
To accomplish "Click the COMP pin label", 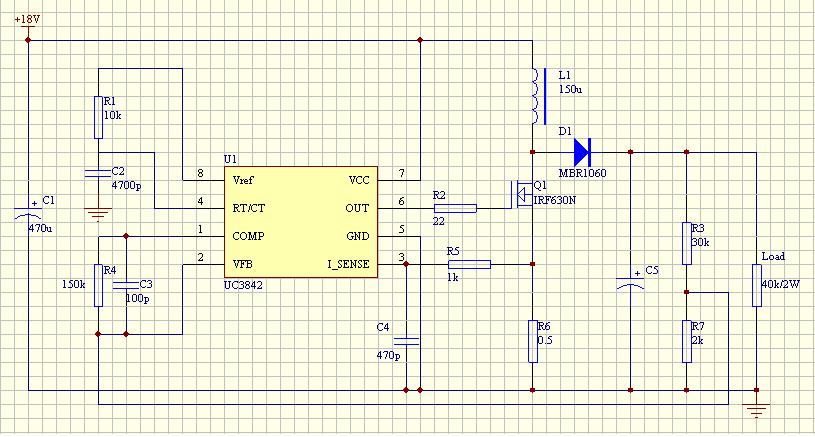I will pos(248,236).
